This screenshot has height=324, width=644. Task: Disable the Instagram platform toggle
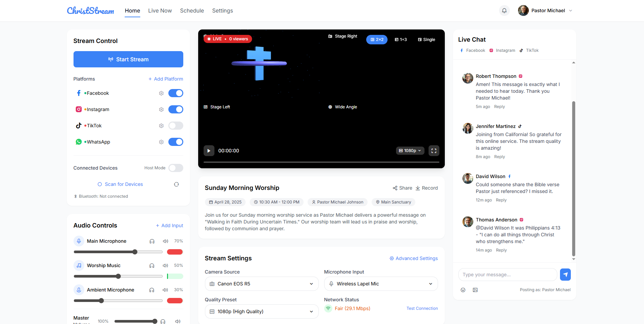point(175,109)
